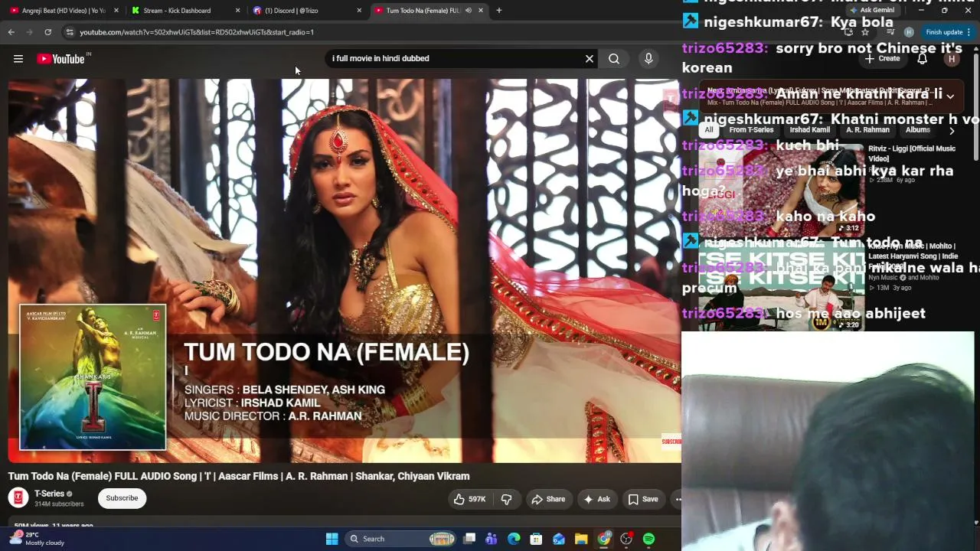The image size is (980, 551).
Task: Clear the YouTube search box text
Action: 590,59
